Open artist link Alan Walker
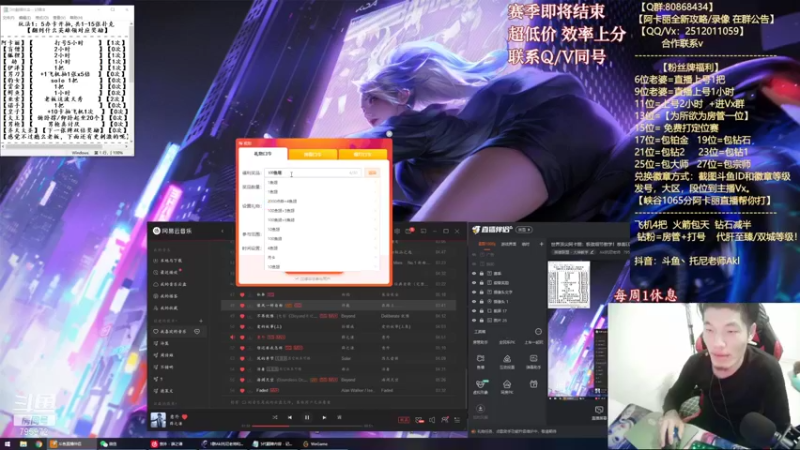Screen dimensions: 800x450 tap(351, 390)
